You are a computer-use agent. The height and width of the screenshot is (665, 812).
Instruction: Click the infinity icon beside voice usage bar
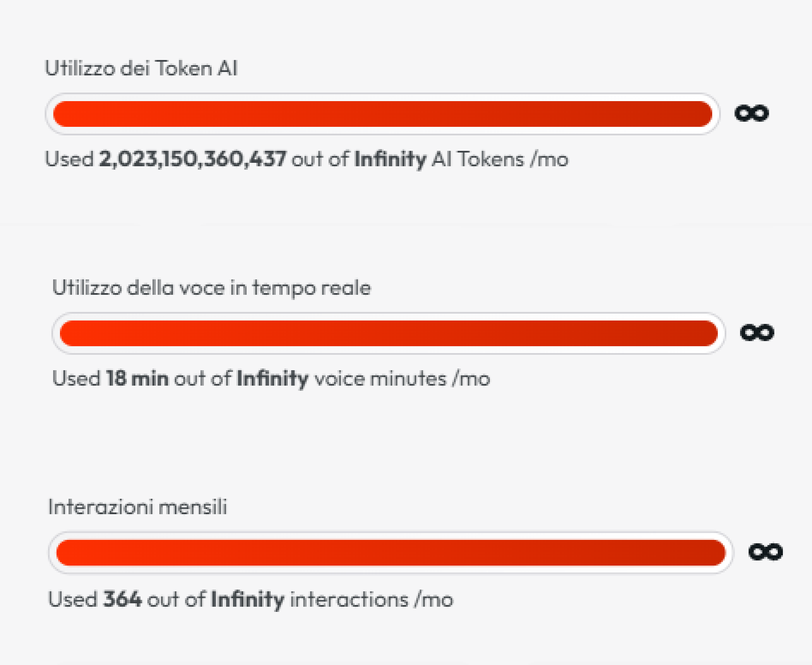pyautogui.click(x=757, y=333)
